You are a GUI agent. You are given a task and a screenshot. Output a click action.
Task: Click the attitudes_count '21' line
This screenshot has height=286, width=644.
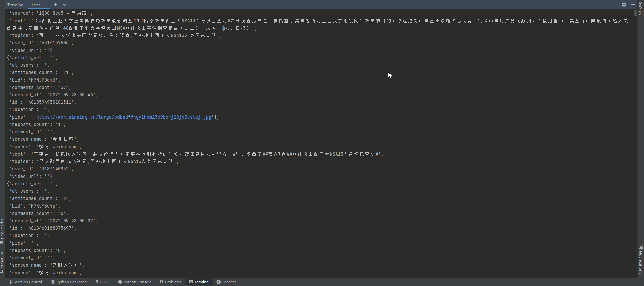(41, 72)
